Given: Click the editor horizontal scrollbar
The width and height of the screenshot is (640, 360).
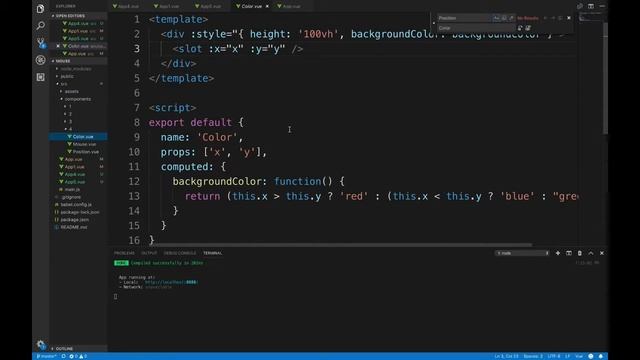Looking at the screenshot, I should click(x=341, y=245).
